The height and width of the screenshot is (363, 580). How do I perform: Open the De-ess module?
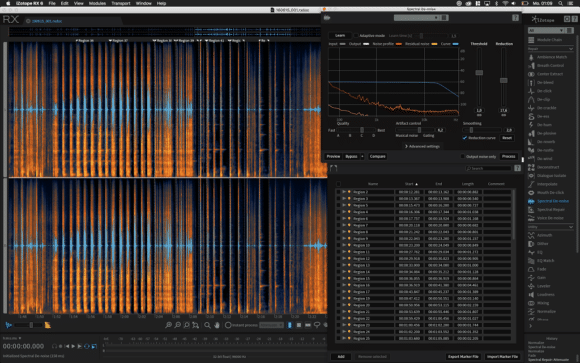point(539,117)
